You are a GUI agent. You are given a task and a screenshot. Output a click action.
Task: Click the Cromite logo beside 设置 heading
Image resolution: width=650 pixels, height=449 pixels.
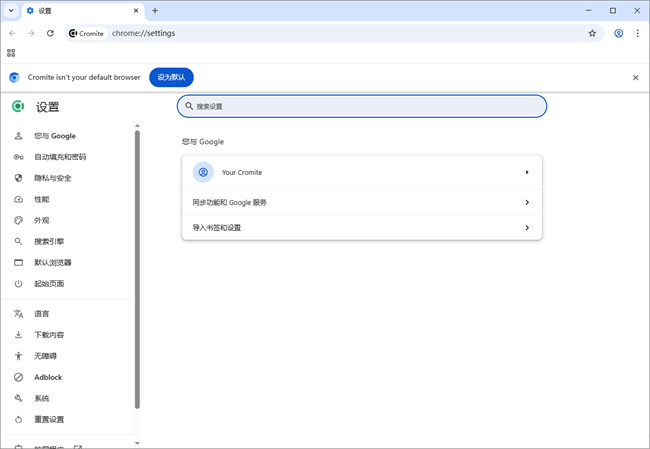[18, 107]
